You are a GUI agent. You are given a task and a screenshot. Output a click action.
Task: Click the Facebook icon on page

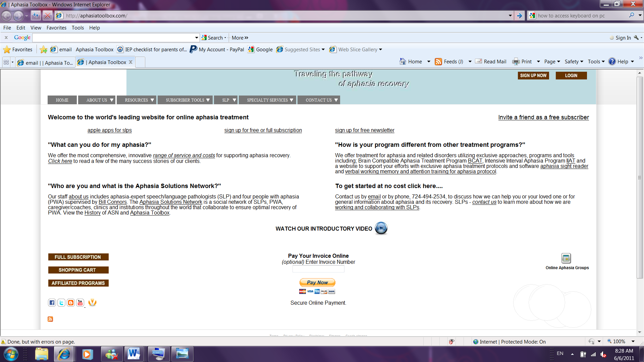pos(52,303)
